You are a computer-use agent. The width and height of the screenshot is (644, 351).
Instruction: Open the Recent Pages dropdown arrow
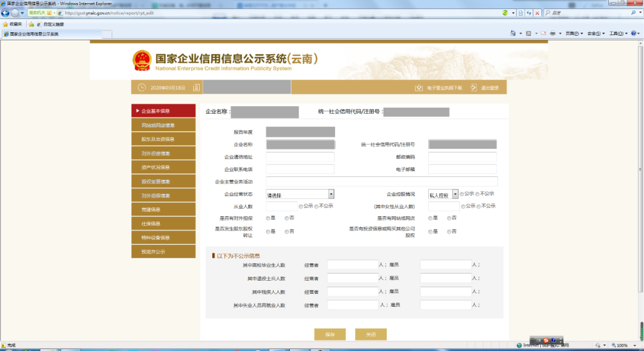coord(22,13)
